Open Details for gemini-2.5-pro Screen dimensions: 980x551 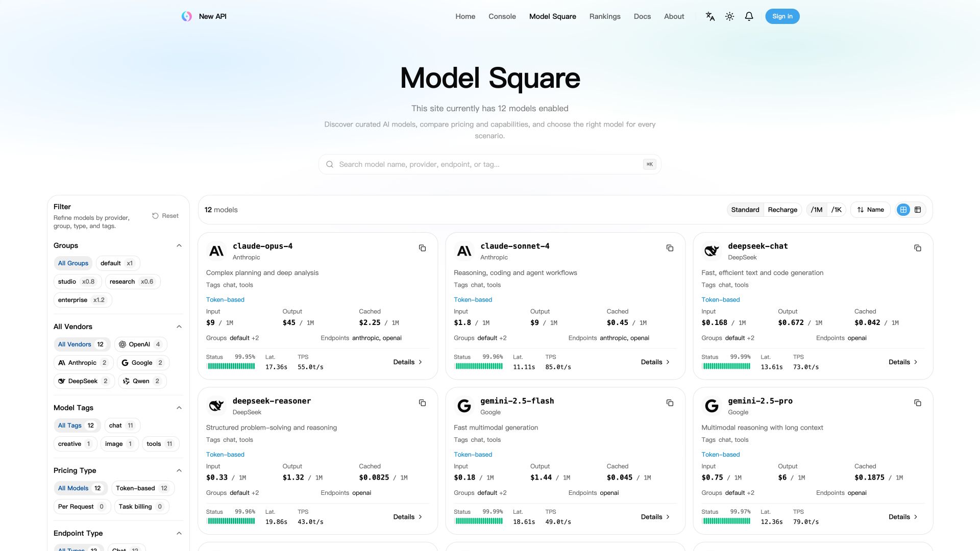click(x=903, y=517)
